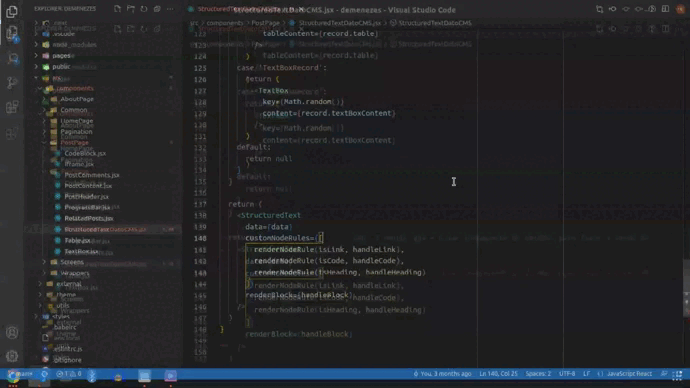Click UTF-8 encoding in status bar

point(567,373)
